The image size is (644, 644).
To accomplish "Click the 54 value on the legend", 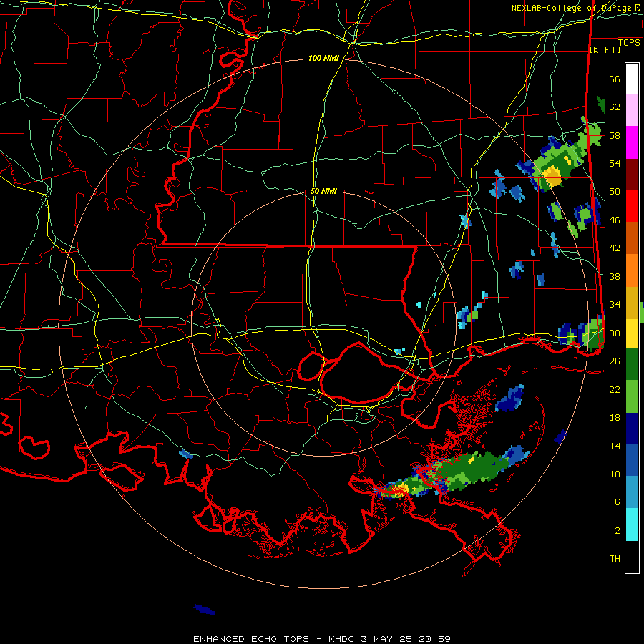I will point(615,163).
